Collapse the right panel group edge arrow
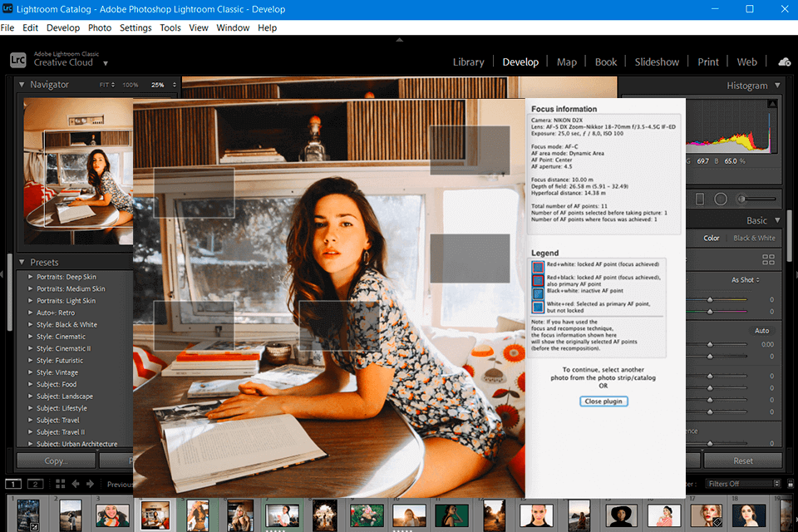The image size is (798, 532). click(x=796, y=274)
